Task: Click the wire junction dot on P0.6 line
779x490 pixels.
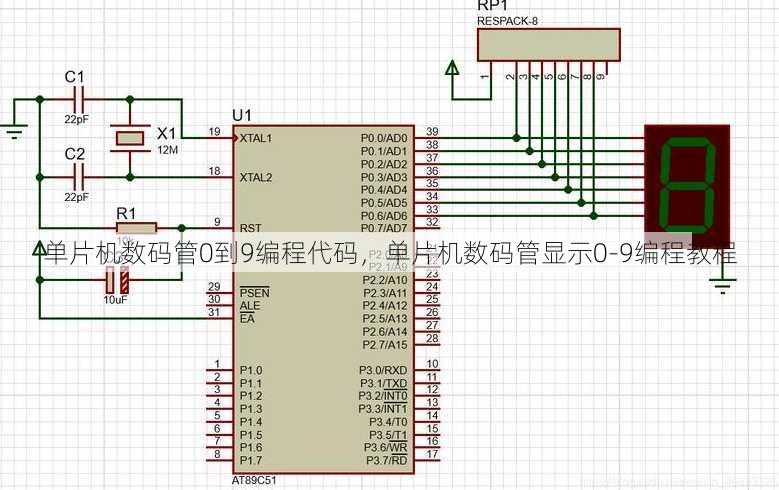Action: 594,215
